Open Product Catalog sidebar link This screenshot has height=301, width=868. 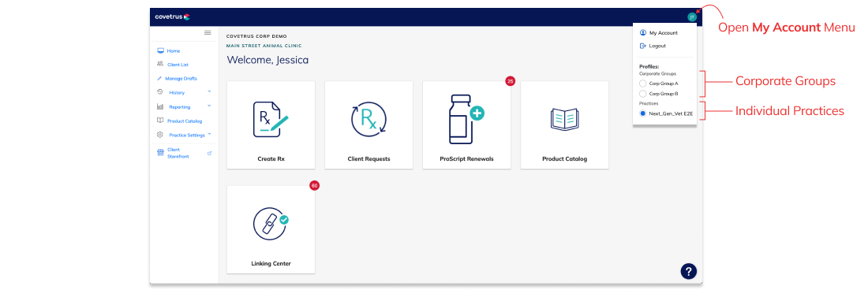[185, 121]
